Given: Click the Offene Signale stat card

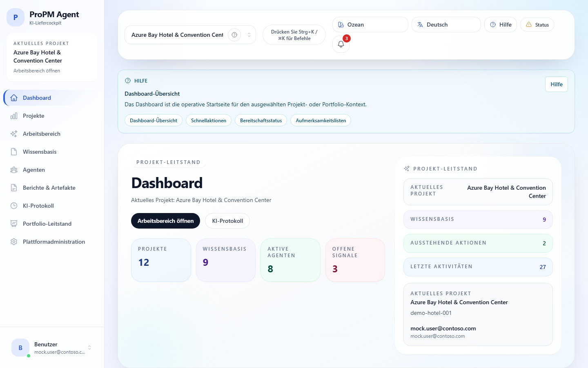Looking at the screenshot, I should [x=355, y=260].
